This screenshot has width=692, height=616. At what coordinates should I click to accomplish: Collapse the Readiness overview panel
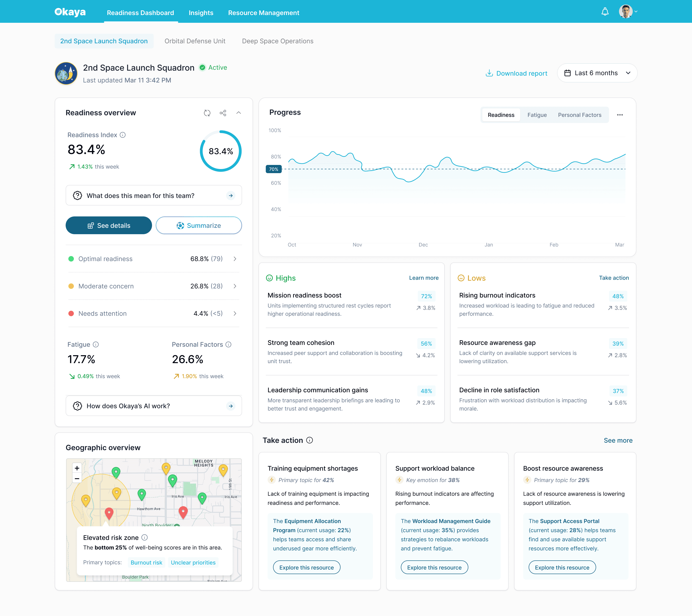(x=239, y=113)
